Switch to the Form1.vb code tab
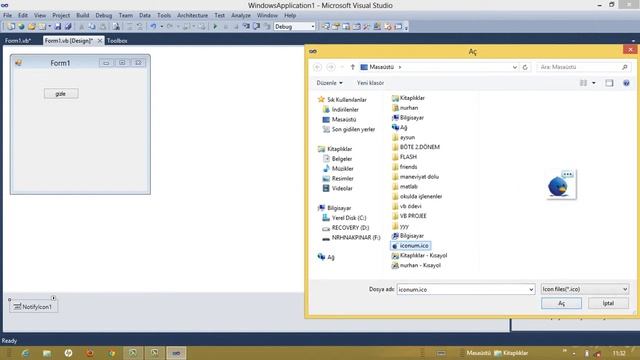 [x=18, y=40]
